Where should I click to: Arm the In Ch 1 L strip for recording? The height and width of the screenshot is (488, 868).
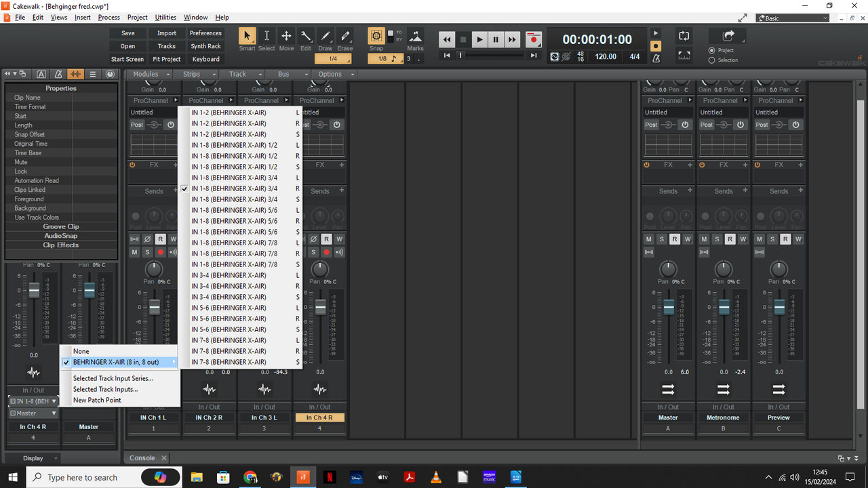[x=161, y=252]
